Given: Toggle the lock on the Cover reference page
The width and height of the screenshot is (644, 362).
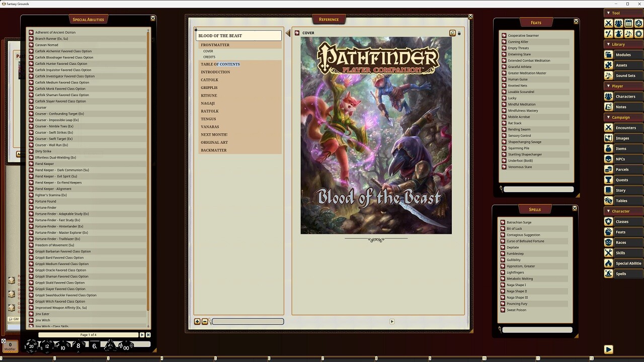Looking at the screenshot, I should (x=459, y=33).
